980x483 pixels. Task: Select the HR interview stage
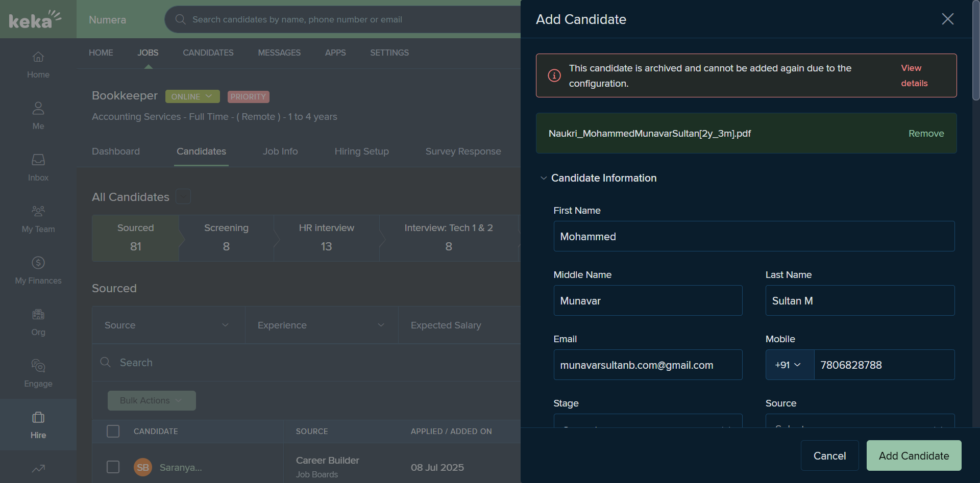point(327,238)
